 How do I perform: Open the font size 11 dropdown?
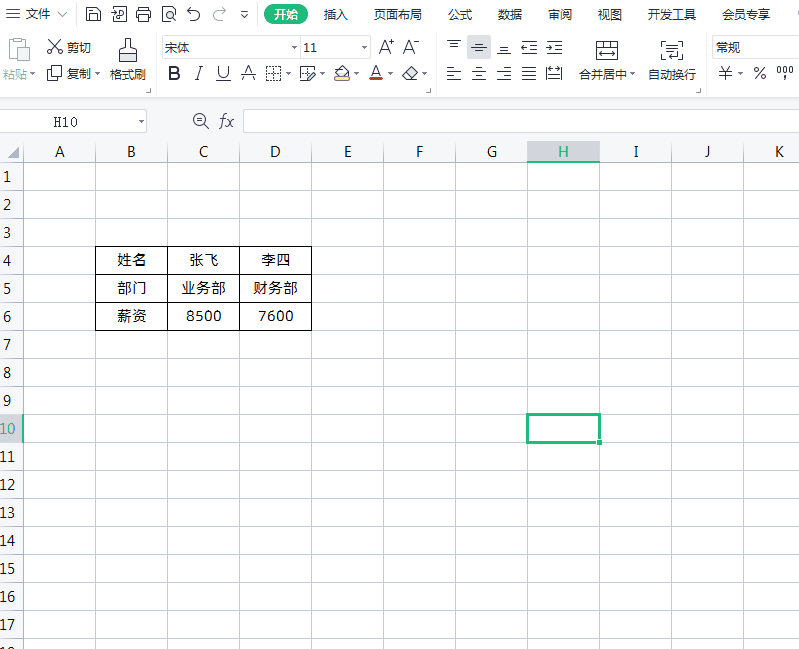tap(364, 47)
